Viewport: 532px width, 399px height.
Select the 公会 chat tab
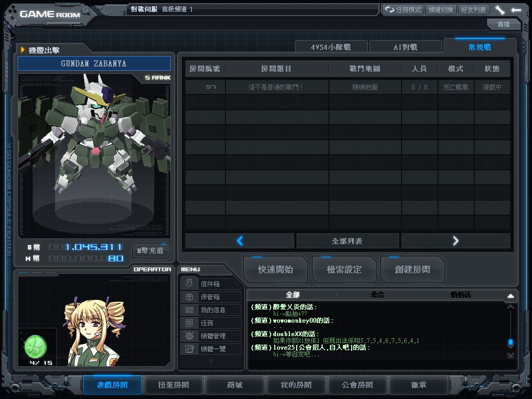tap(378, 295)
